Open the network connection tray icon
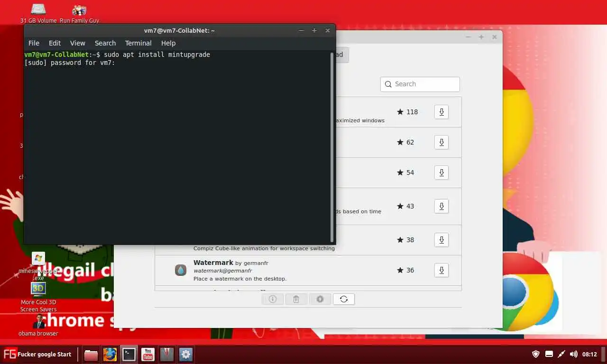The width and height of the screenshot is (607, 364). [561, 354]
